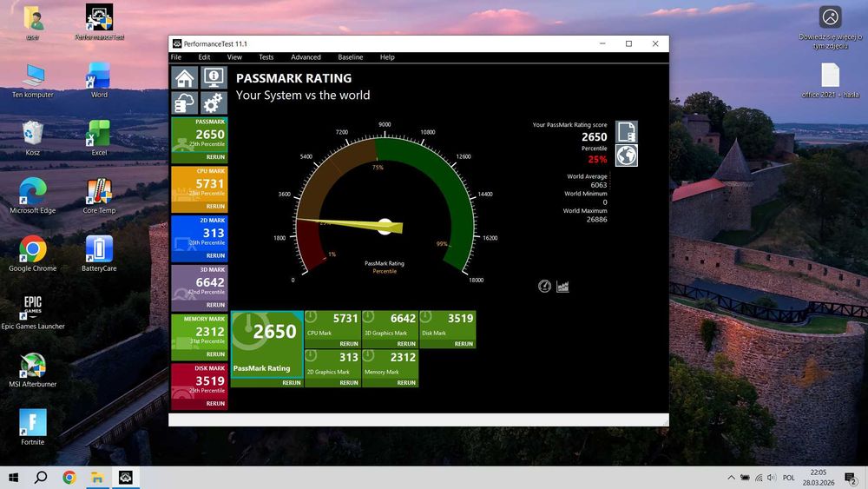Click the PerformanceTest taskbar button
Screen dimensions: 868x489
126,478
